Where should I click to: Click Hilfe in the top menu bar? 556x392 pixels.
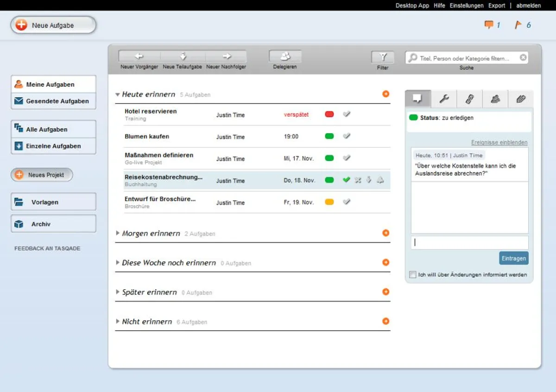click(x=439, y=6)
